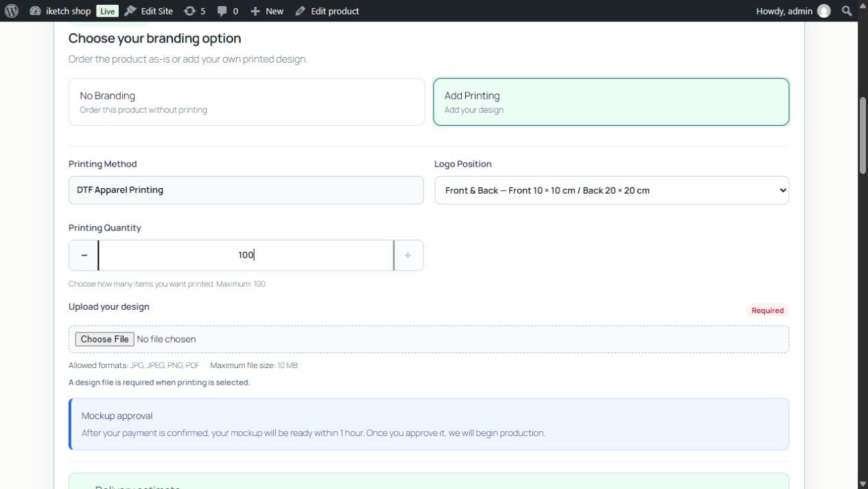Click the quantity maximum 100 hint text
The width and height of the screenshot is (868, 489).
click(x=167, y=284)
